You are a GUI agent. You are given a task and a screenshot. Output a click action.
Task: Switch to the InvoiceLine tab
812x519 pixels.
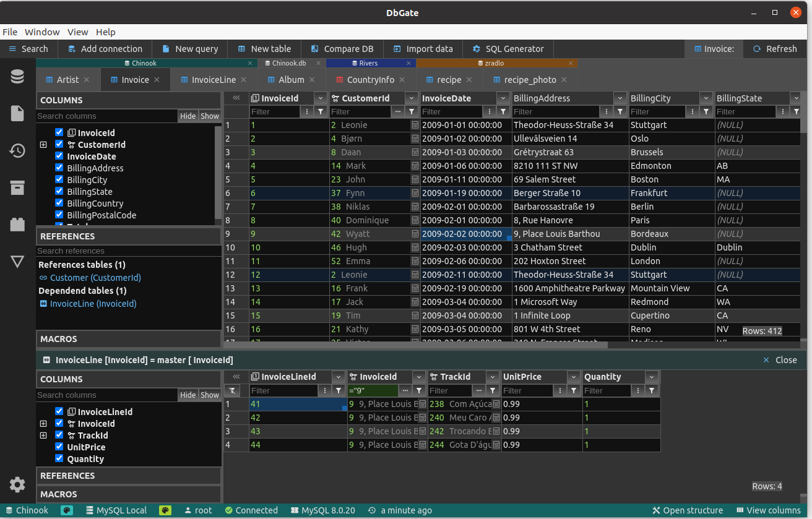[x=213, y=80]
